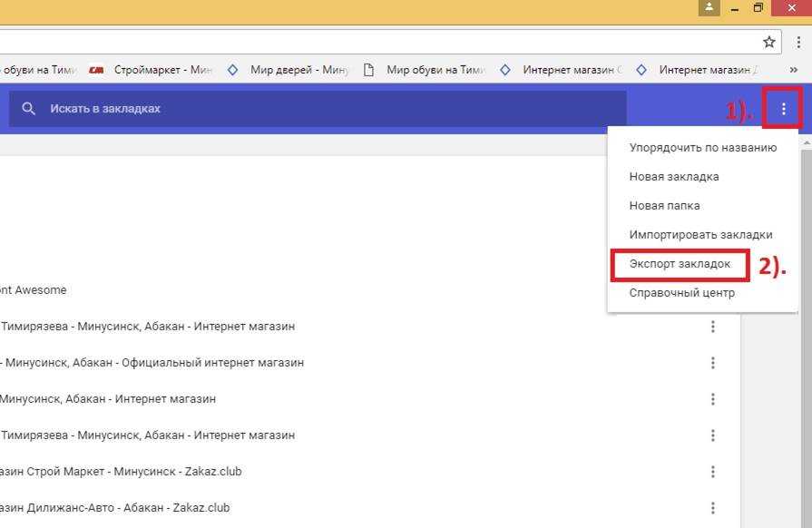The width and height of the screenshot is (812, 528).
Task: Open more actions for Официальный интернет магазин bookmark
Action: [713, 363]
